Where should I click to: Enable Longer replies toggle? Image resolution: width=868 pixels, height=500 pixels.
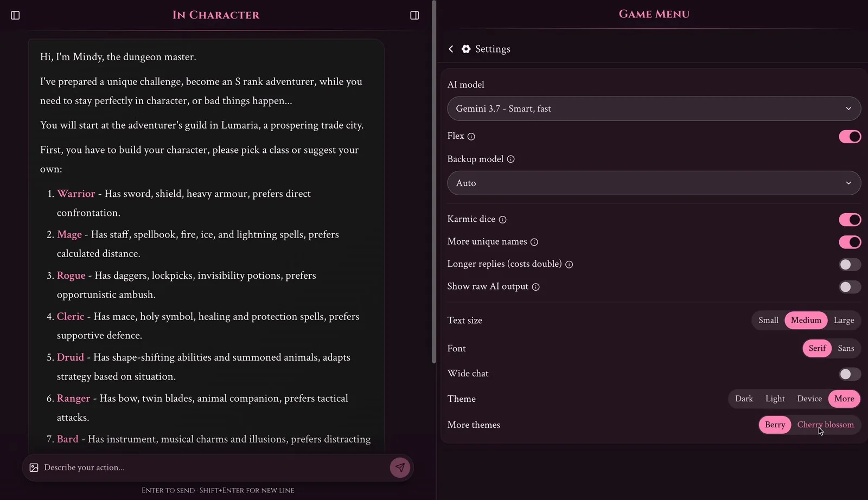click(850, 265)
